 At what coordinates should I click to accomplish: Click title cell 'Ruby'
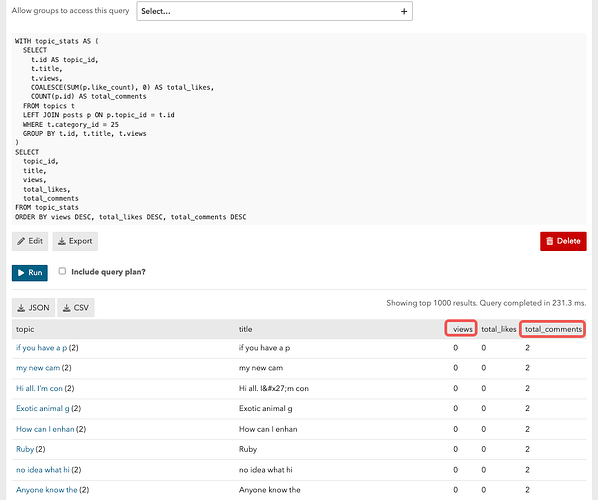coord(248,449)
